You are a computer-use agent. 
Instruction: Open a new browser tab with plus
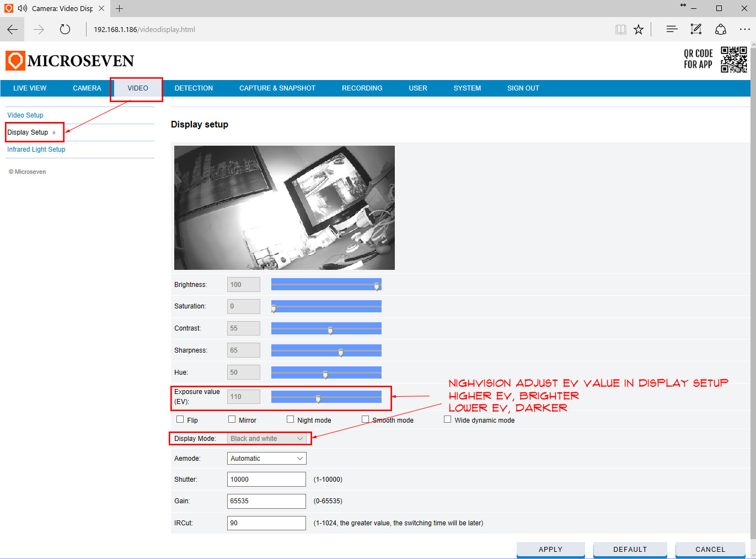[119, 8]
